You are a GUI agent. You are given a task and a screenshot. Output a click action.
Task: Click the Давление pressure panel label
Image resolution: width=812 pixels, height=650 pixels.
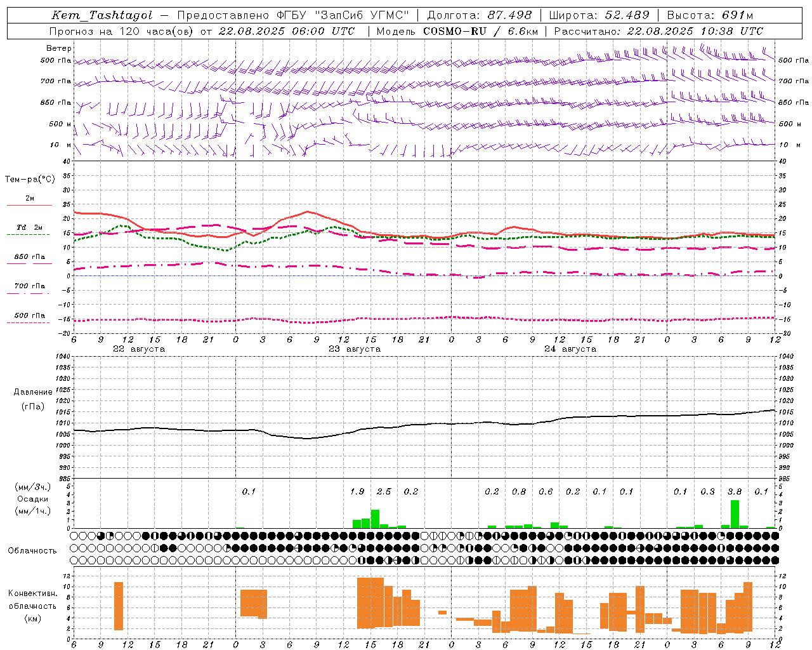tap(33, 392)
